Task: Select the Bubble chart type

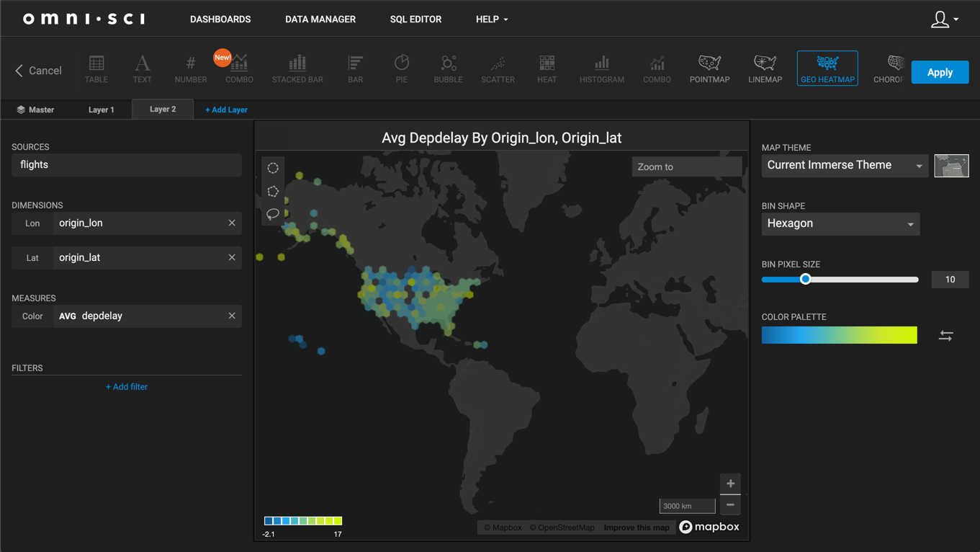Action: click(x=448, y=69)
